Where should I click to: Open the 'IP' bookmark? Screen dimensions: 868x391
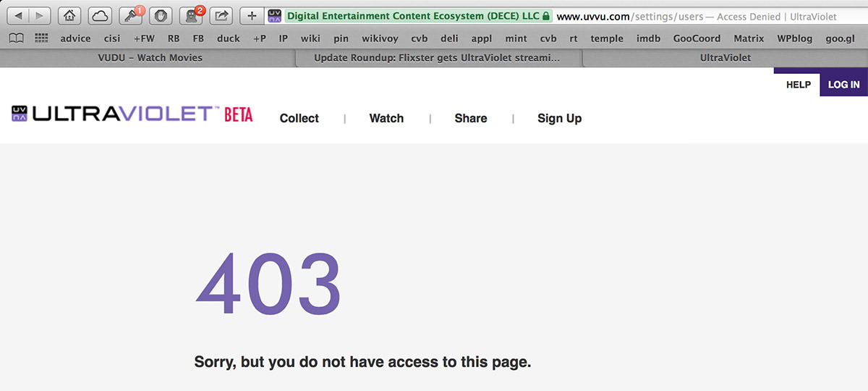click(x=284, y=38)
